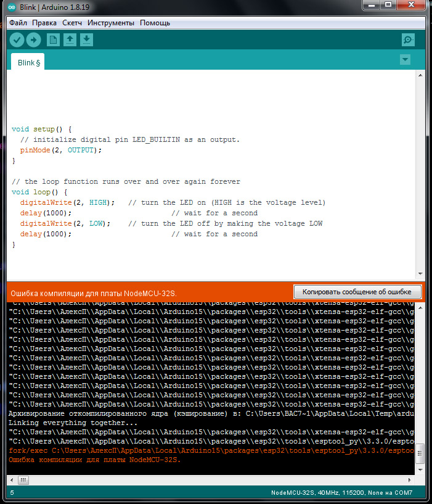The width and height of the screenshot is (432, 504).
Task: Open the Правка menu
Action: 44,23
